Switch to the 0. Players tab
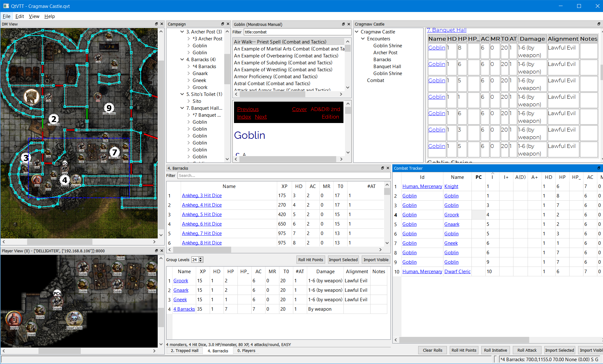This screenshot has height=364, width=603. pyautogui.click(x=246, y=351)
